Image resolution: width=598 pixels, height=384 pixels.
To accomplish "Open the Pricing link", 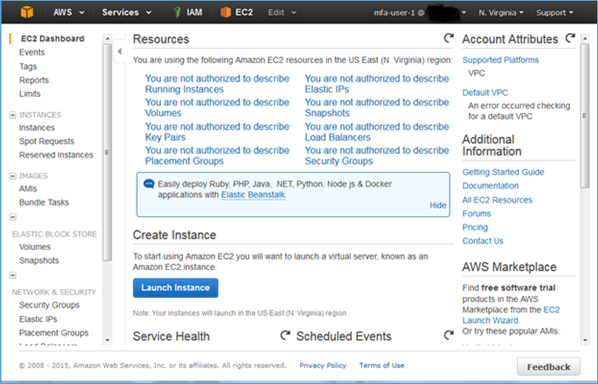I will click(x=475, y=227).
